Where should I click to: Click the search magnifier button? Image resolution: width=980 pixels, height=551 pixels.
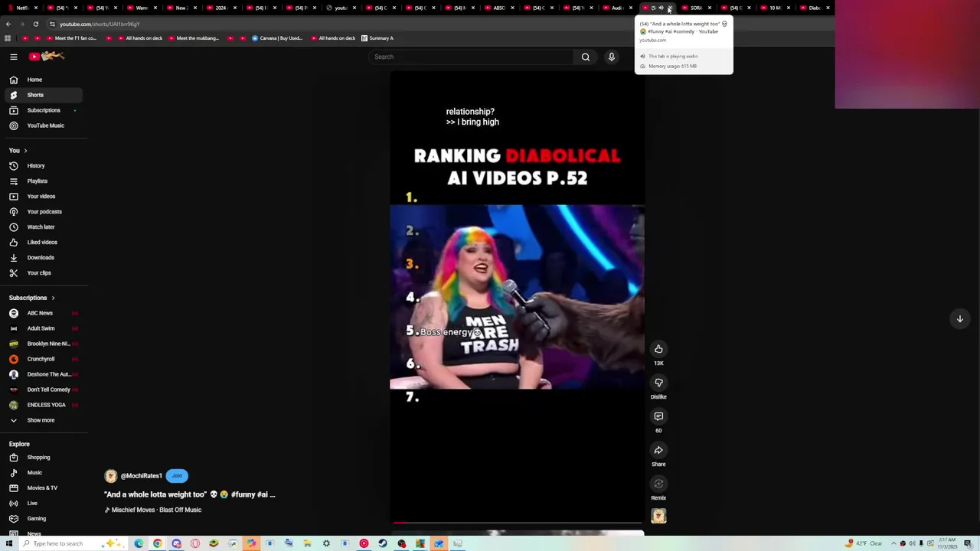tap(586, 57)
